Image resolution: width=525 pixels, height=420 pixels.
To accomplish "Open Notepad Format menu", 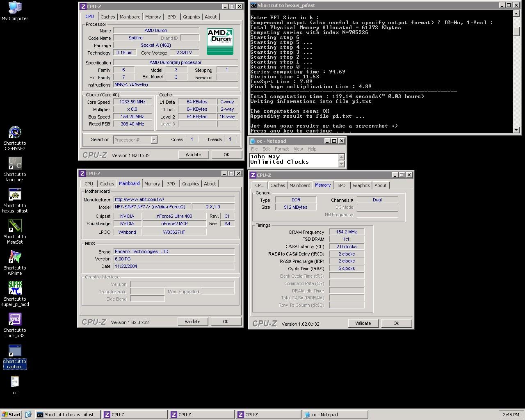I will (x=282, y=149).
